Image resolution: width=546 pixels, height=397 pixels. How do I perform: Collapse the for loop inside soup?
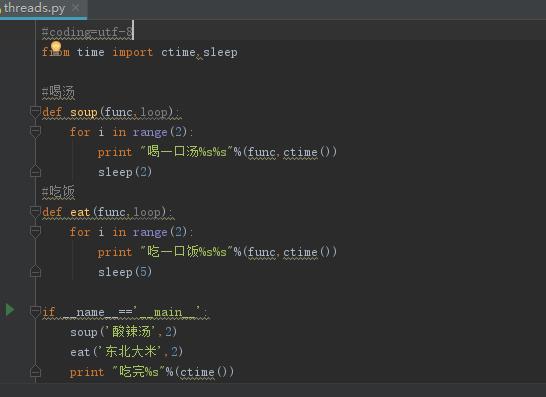pos(36,132)
